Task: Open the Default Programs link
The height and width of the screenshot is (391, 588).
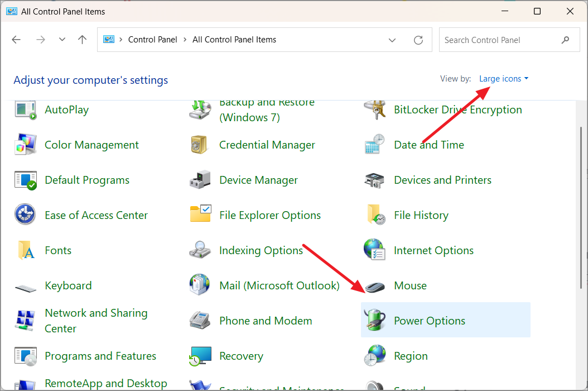Action: tap(87, 180)
